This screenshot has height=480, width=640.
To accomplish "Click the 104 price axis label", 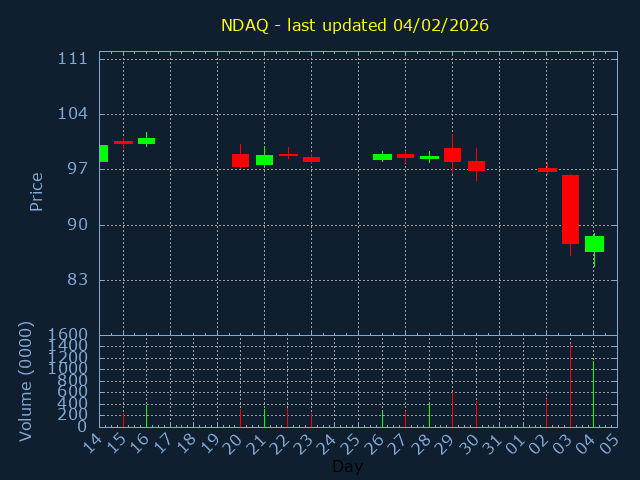I will tap(73, 114).
